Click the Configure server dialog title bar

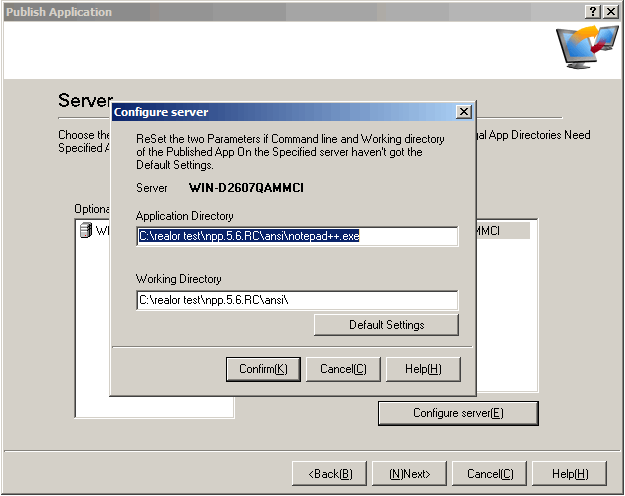[280, 112]
